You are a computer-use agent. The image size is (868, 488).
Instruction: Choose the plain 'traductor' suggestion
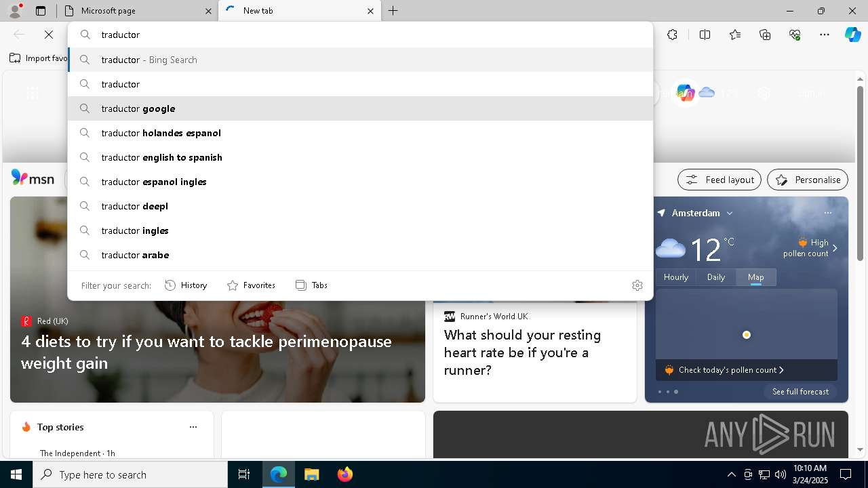[x=361, y=84]
